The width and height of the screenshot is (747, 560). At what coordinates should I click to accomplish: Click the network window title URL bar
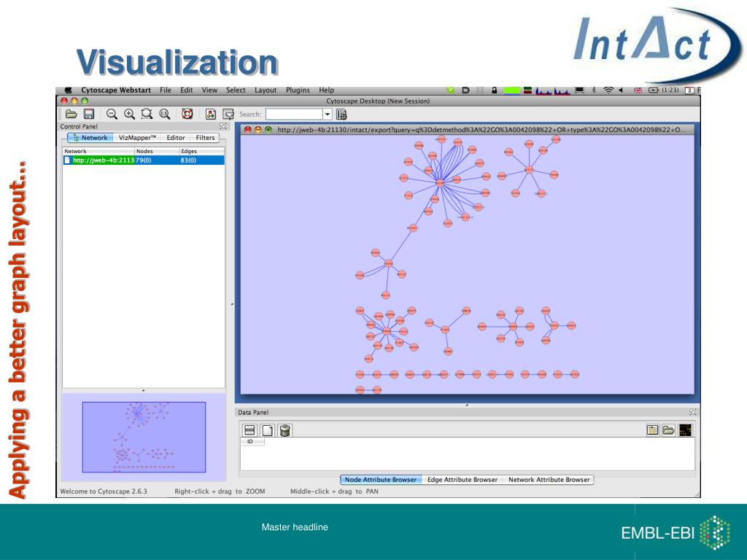click(x=481, y=130)
